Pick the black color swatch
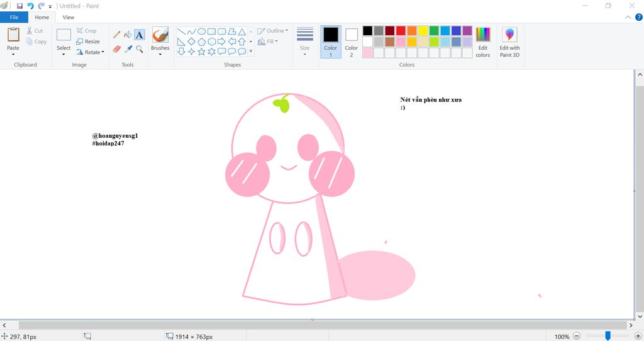 point(367,31)
